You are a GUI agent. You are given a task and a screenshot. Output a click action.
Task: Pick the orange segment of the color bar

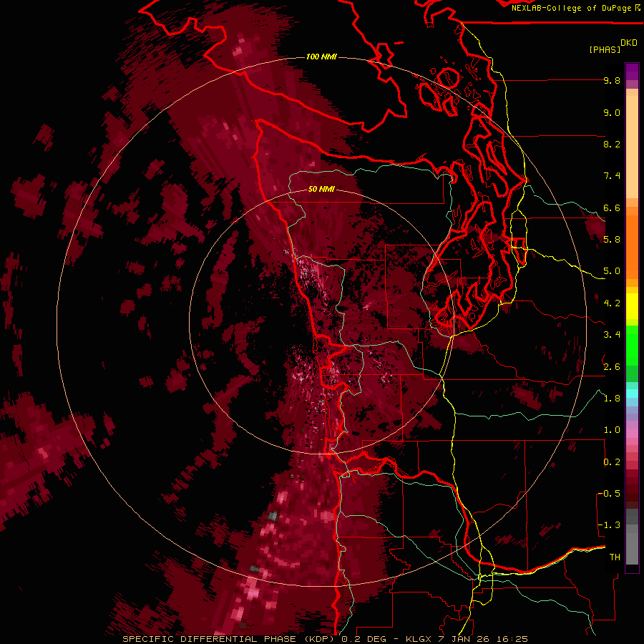click(632, 248)
